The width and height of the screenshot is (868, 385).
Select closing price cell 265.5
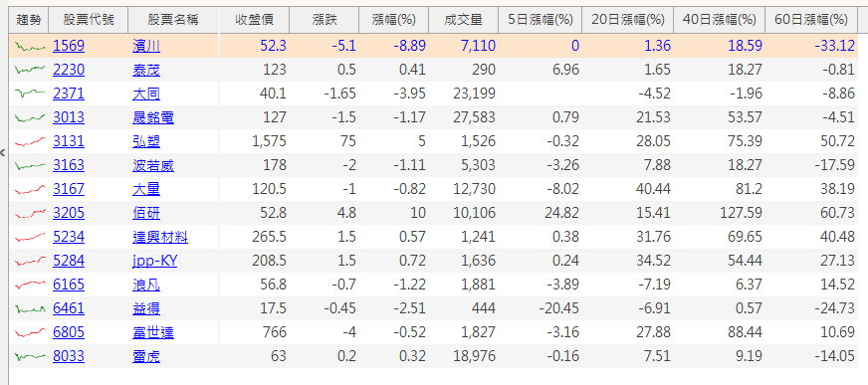coord(254,237)
